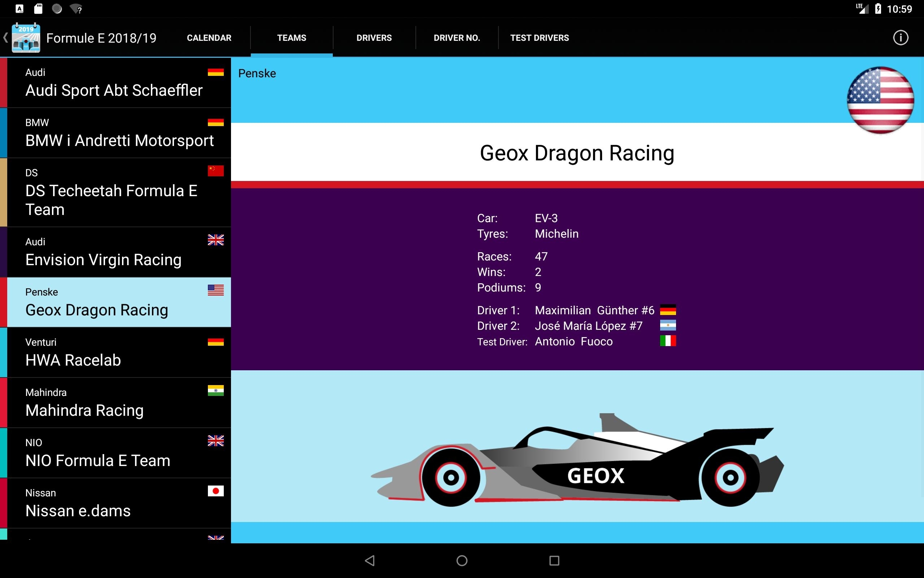Tap the Geox car illustration
This screenshot has height=578, width=924.
577,460
